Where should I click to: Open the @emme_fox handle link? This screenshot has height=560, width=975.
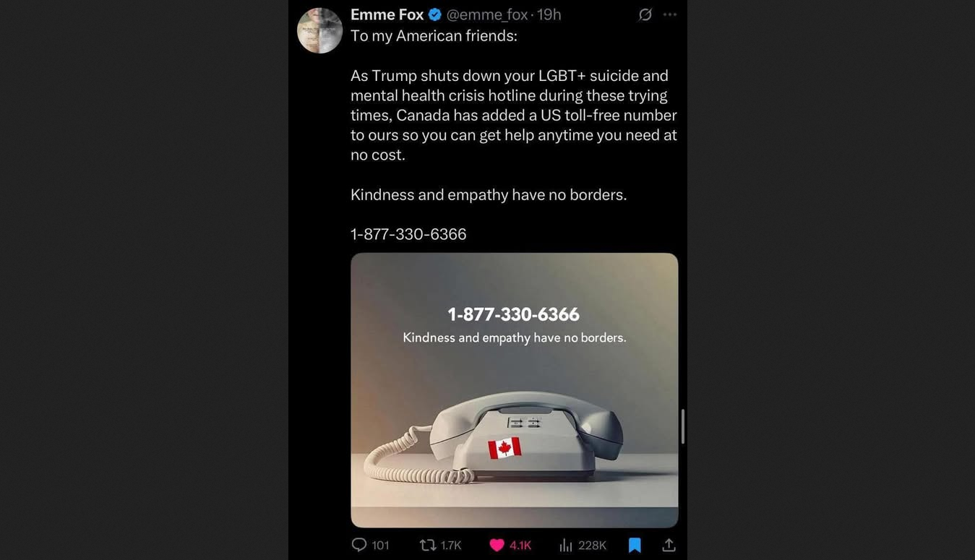tap(486, 14)
